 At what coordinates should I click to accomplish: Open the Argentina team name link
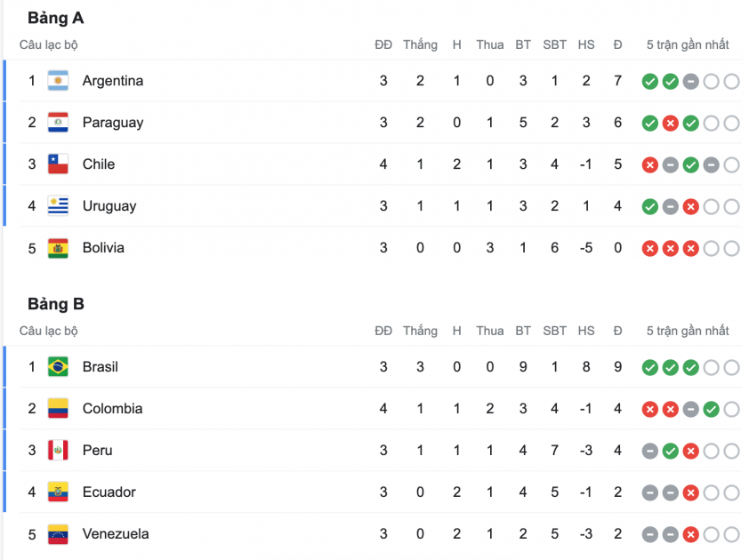pos(112,81)
